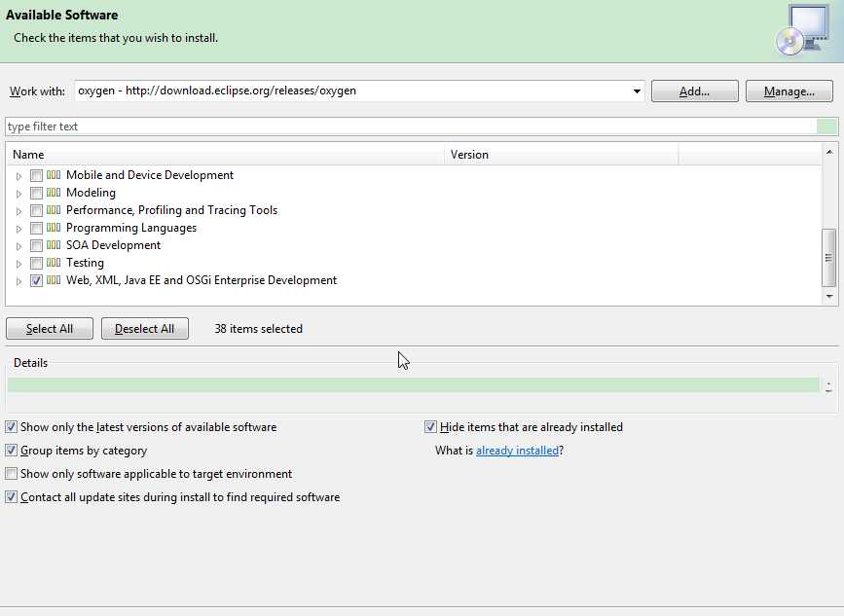Screen dimensions: 844x616
Task: Click the Testing category icon
Action: [x=54, y=263]
